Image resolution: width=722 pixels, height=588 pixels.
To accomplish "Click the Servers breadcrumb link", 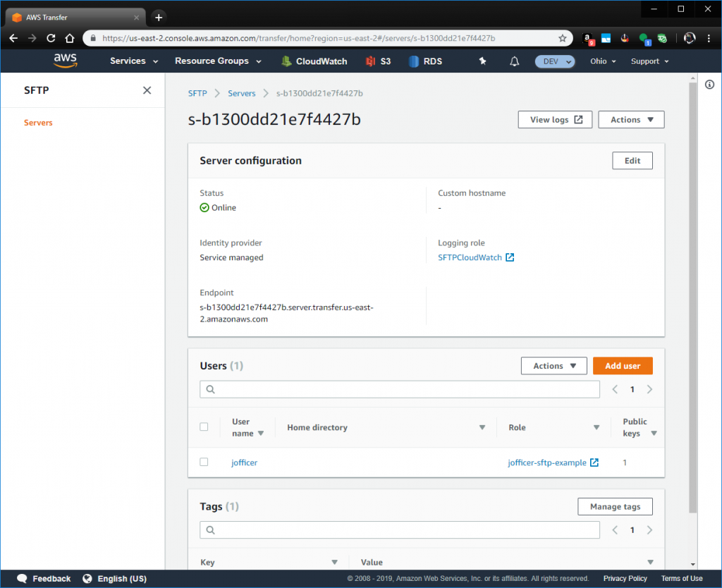I will [x=242, y=93].
